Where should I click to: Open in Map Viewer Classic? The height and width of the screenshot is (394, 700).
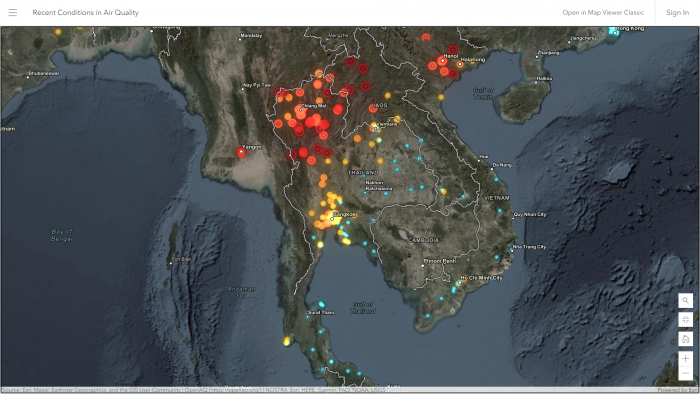pos(603,12)
